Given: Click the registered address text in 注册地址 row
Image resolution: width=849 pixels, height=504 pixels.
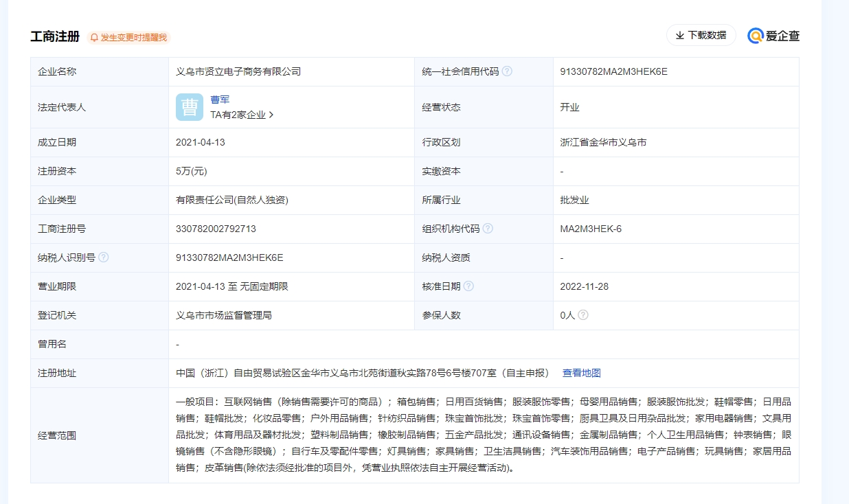Looking at the screenshot, I should [x=362, y=373].
